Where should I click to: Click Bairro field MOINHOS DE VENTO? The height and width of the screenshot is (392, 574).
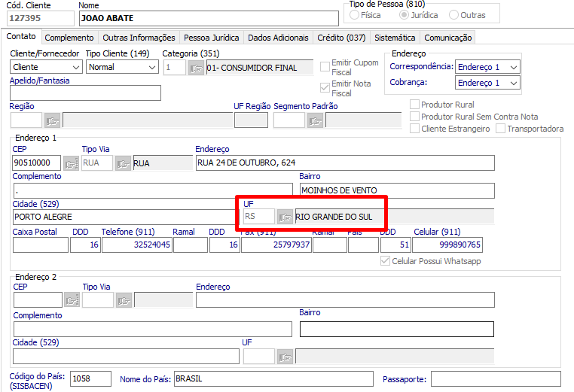[397, 190]
